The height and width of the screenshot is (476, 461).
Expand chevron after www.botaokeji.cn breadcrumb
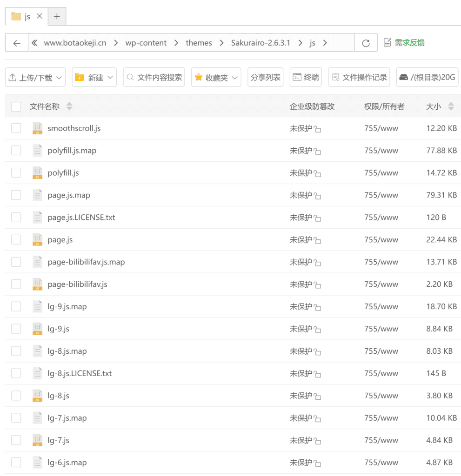click(116, 43)
